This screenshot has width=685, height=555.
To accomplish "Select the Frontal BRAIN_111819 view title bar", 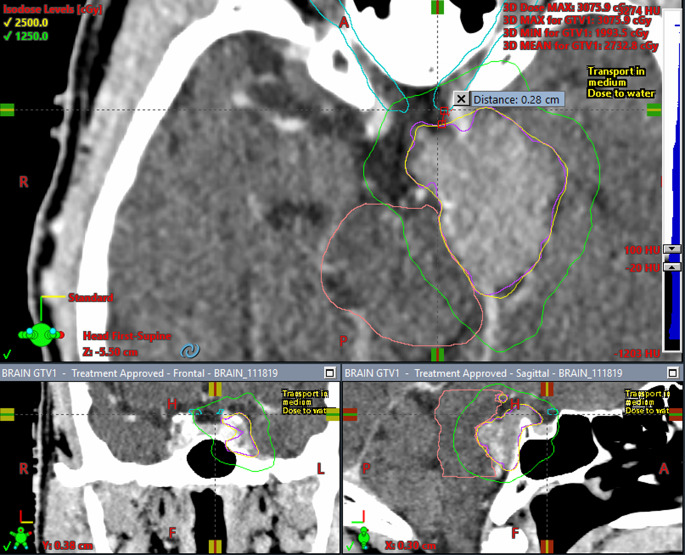I will 170,373.
